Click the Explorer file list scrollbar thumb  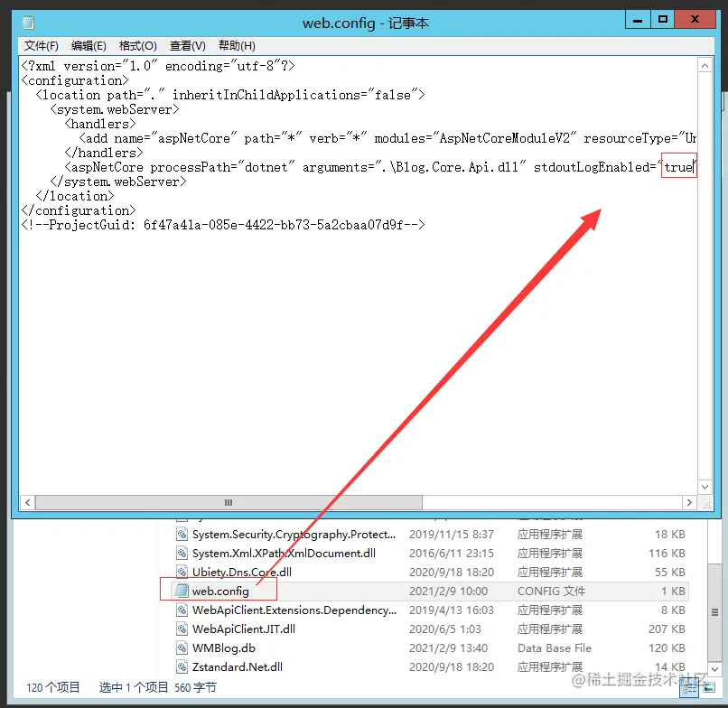[715, 612]
